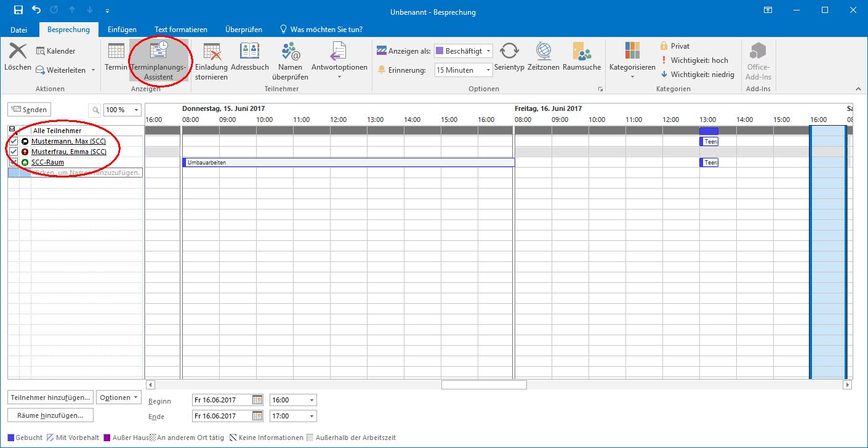Open the Ende time 17:00 dropdown
868x448 pixels.
coord(293,416)
